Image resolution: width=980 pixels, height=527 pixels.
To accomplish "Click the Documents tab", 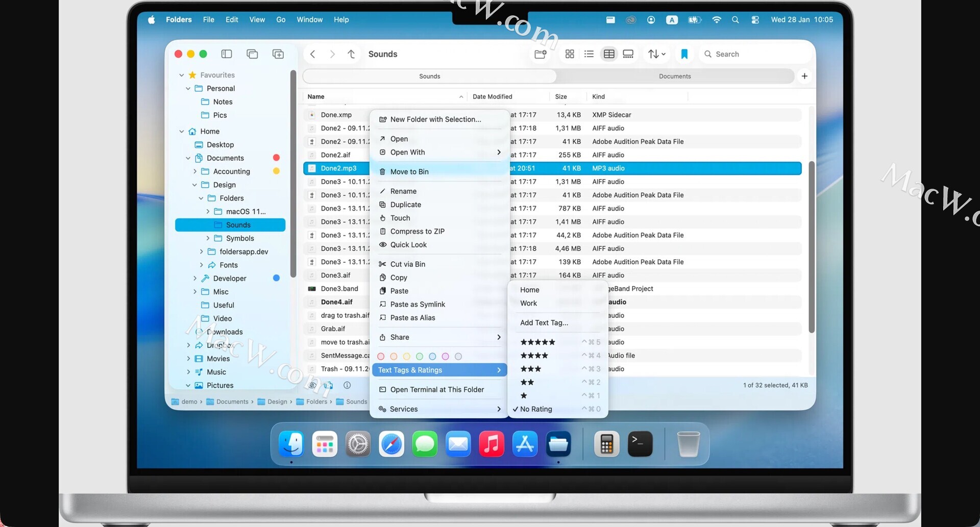I will tap(674, 77).
